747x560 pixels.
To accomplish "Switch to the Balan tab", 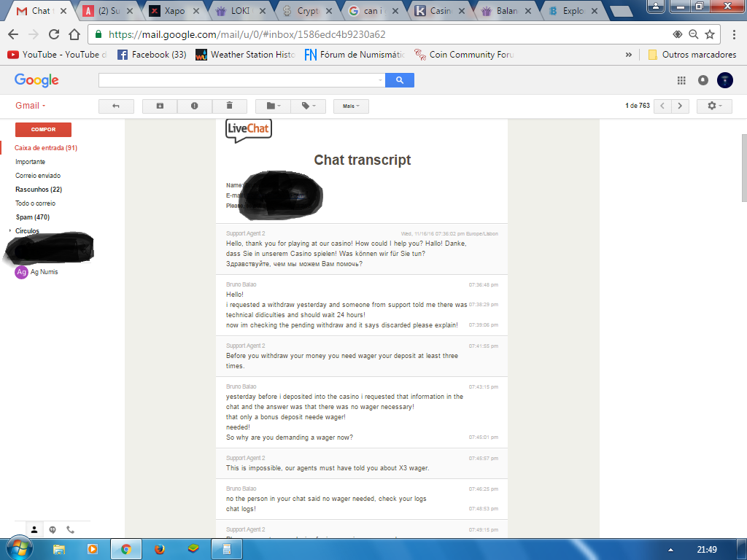I will 506,10.
